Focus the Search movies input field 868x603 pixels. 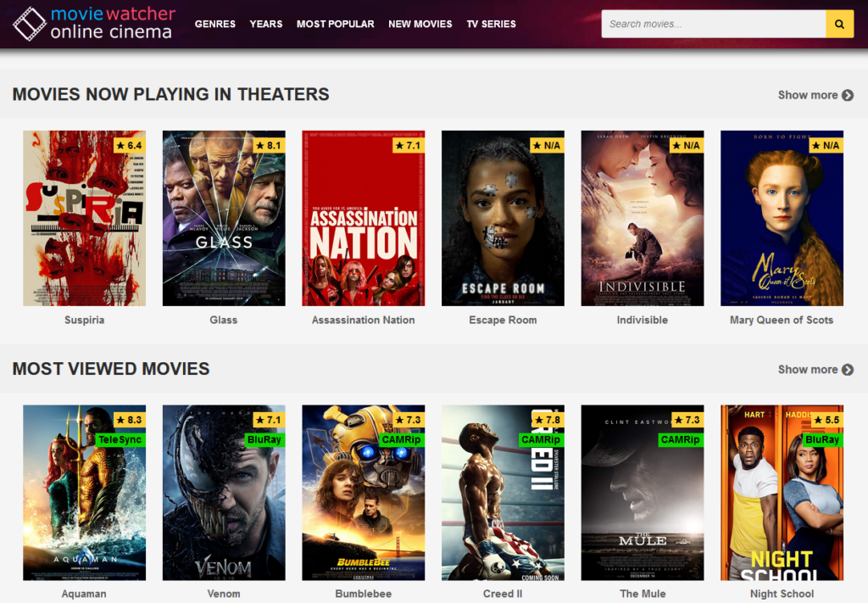point(714,24)
